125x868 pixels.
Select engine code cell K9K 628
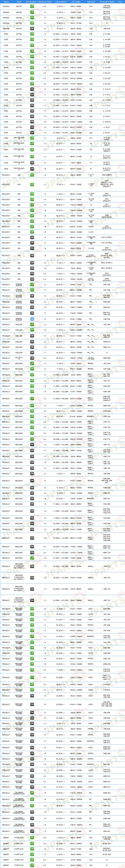pyautogui.click(x=107, y=29)
